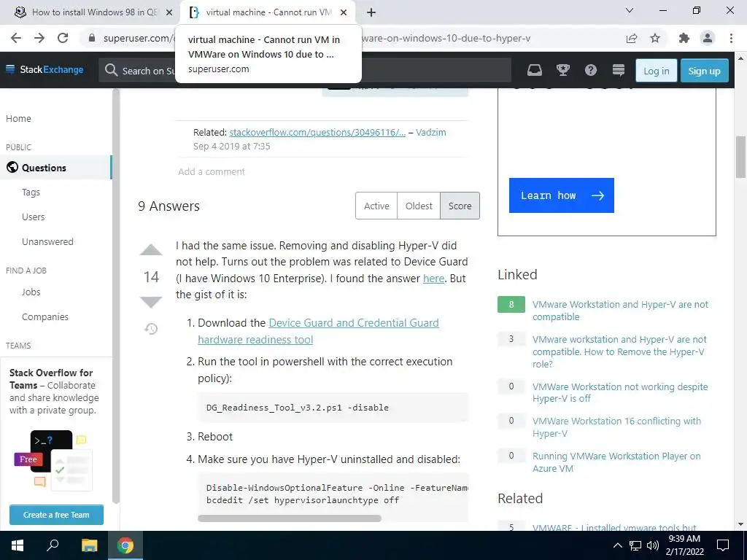Open Tags in the left sidebar

point(31,192)
